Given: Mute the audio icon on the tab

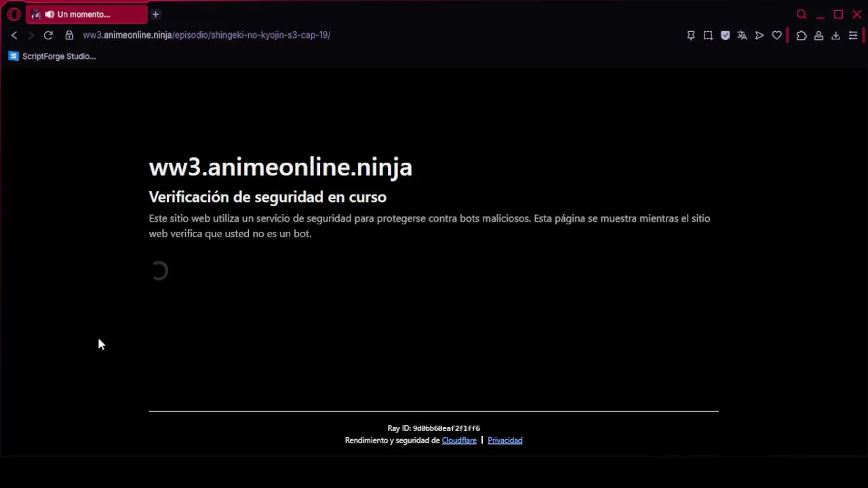Looking at the screenshot, I should point(50,14).
